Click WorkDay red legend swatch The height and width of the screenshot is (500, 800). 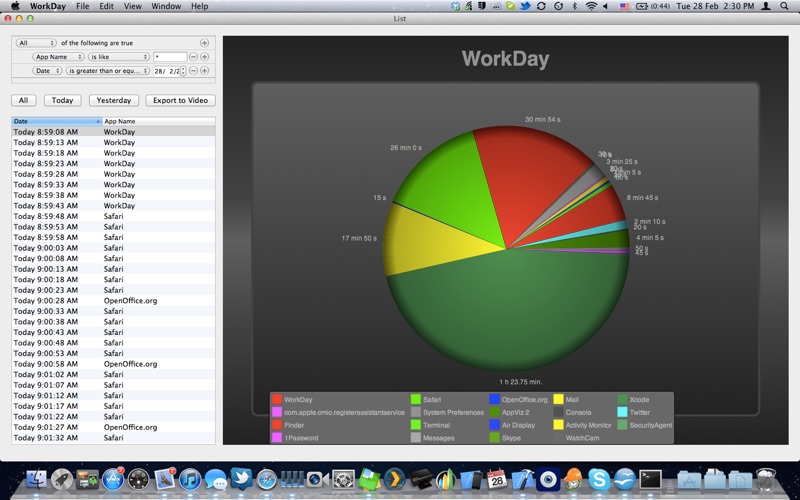(x=277, y=399)
